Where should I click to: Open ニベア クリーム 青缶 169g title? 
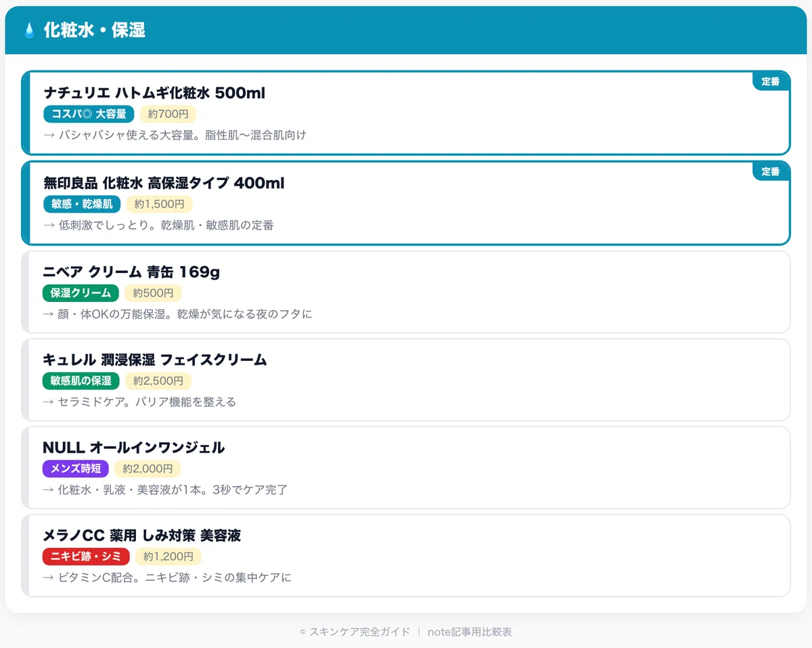[131, 272]
